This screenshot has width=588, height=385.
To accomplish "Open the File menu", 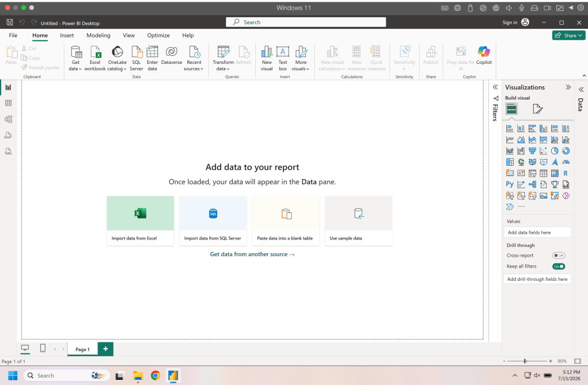I will pyautogui.click(x=13, y=35).
